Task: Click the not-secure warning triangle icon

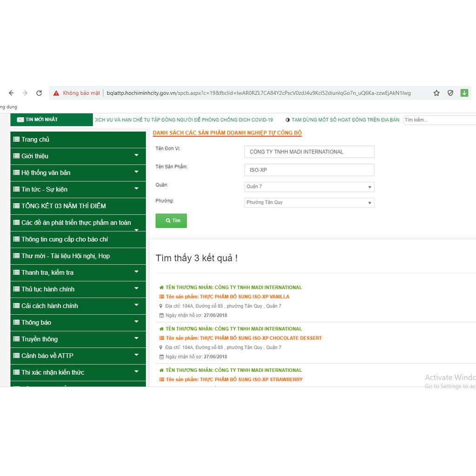Action: 56,93
